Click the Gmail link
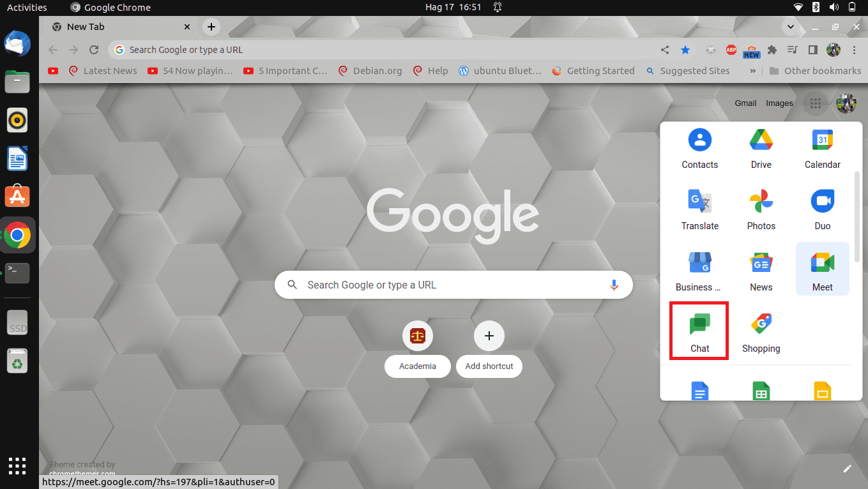Screen dimensions: 868x489 745,103
